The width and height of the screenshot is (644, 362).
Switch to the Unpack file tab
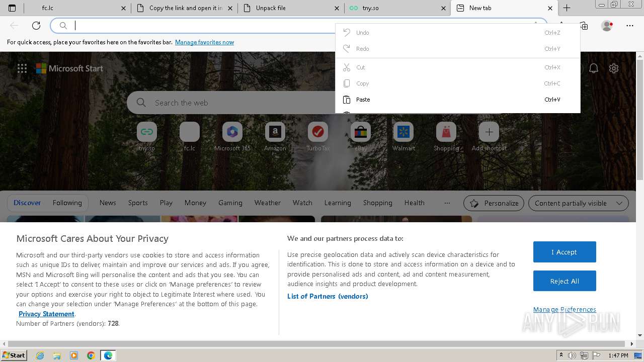(291, 8)
